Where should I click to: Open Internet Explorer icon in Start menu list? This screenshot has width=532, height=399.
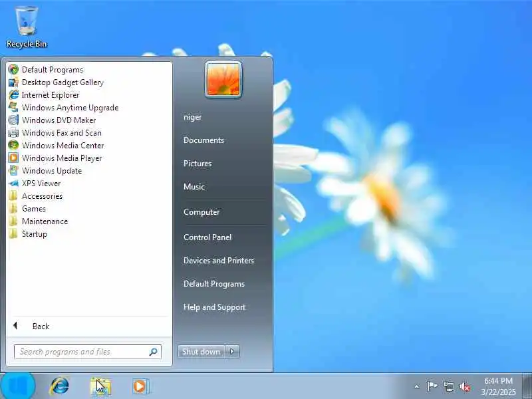click(x=13, y=94)
